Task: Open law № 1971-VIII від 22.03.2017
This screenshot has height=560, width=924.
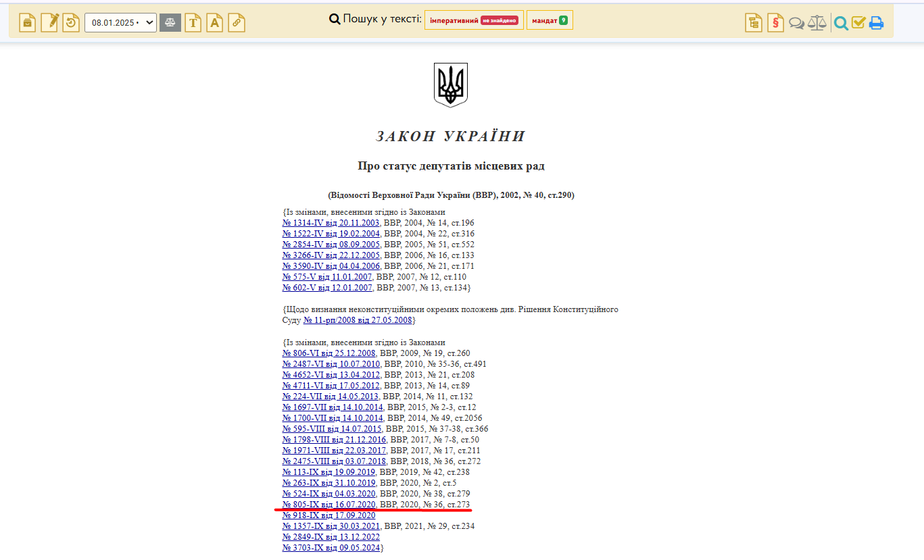Action: pos(335,451)
